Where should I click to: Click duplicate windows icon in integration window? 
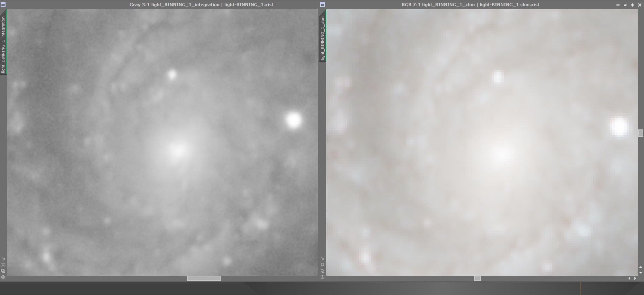3,271
